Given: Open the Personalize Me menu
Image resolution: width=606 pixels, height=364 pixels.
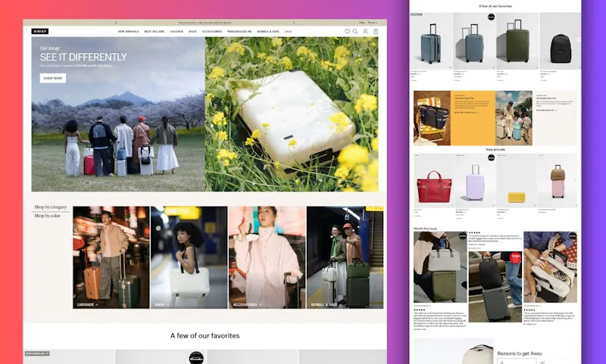Looking at the screenshot, I should pos(239,32).
